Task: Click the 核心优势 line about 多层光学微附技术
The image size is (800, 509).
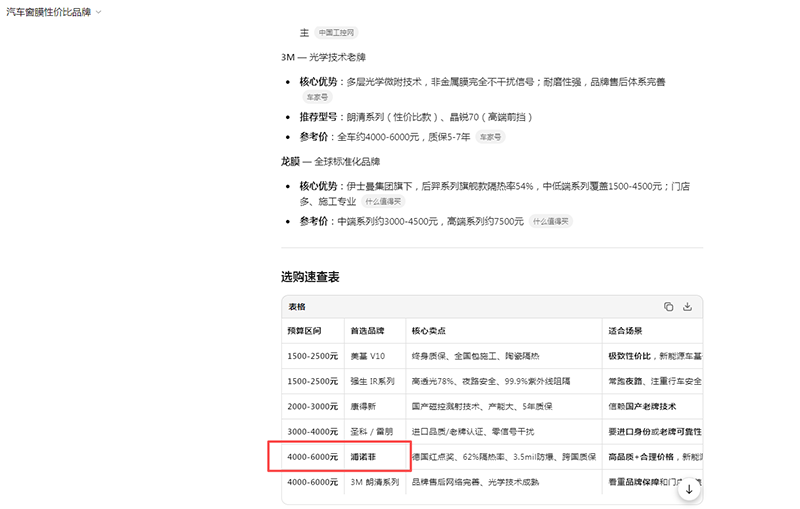Action: tap(483, 82)
